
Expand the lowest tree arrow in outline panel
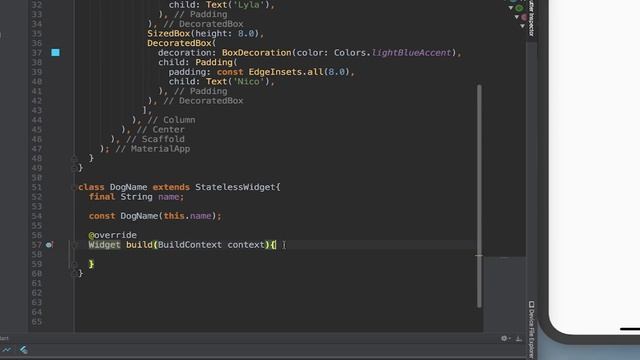[522, 26]
